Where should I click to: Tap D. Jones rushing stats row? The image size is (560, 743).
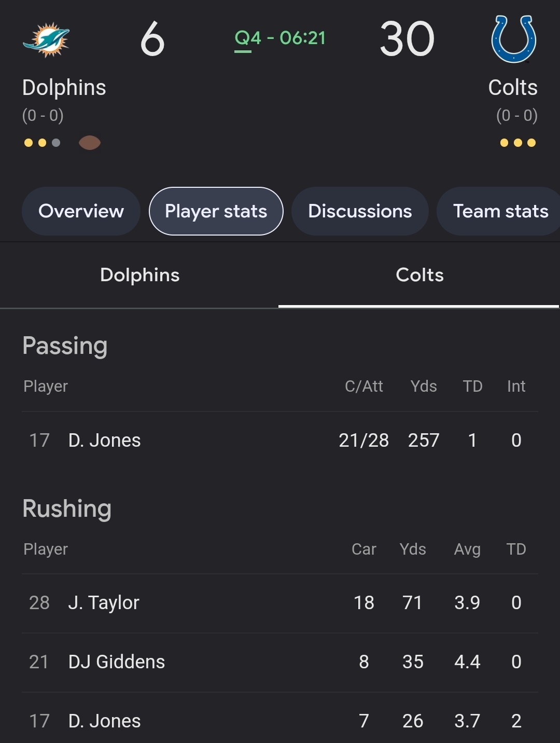point(280,720)
